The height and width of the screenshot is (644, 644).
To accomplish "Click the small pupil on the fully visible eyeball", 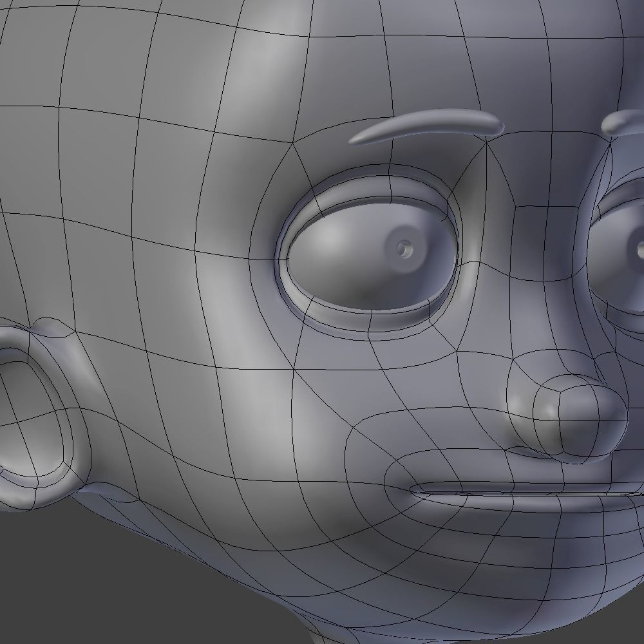I will pos(404,249).
